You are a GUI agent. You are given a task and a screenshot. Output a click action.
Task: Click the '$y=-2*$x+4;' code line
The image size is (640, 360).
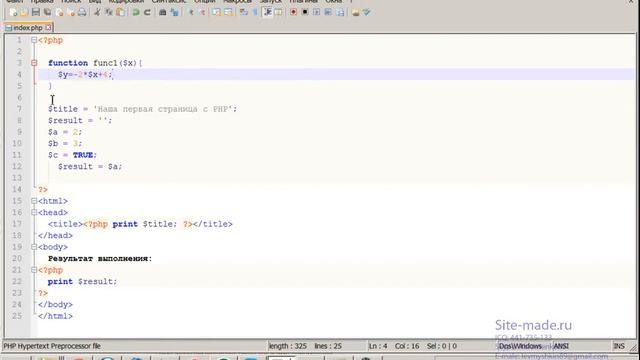(x=85, y=75)
